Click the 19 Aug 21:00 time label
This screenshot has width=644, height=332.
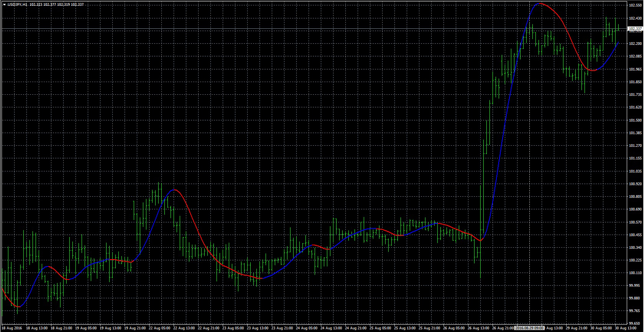click(135, 328)
